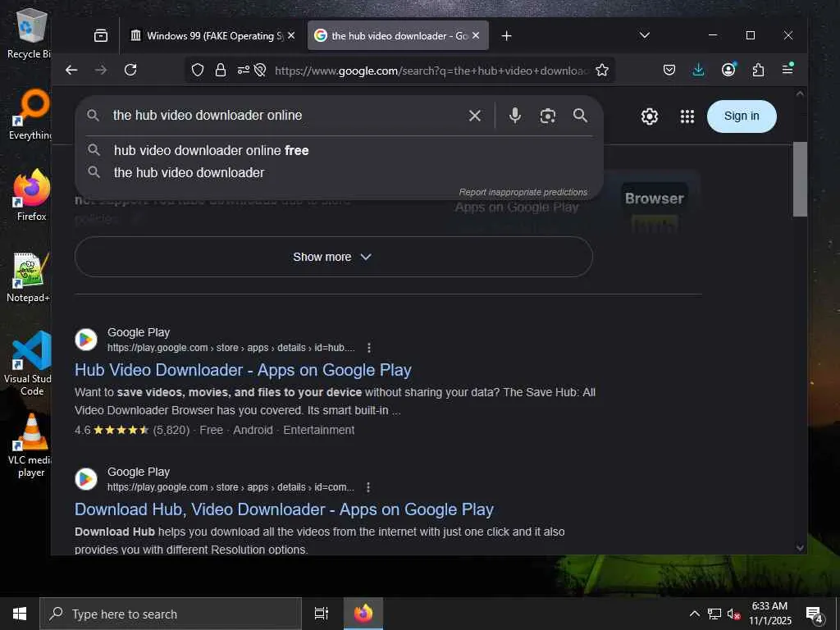840x630 pixels.
Task: Launch VLC media player shortcut
Action: point(30,445)
